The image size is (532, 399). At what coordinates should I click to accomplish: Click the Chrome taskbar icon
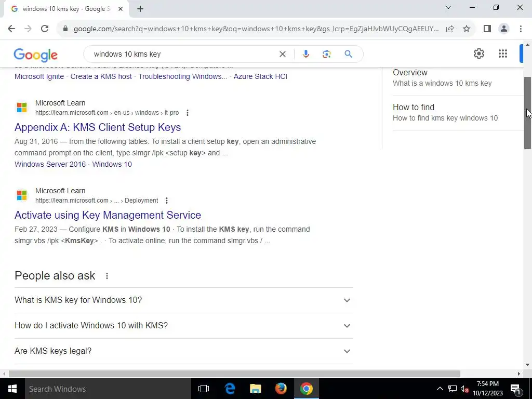(x=306, y=389)
